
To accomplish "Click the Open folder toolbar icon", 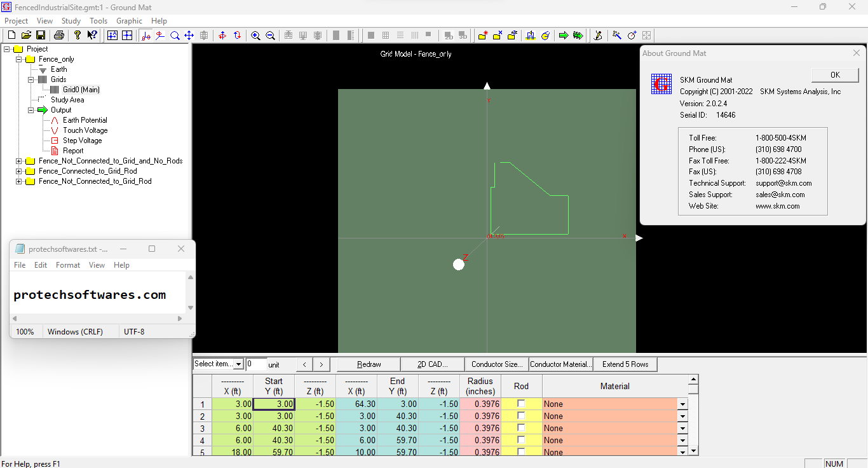I will [x=26, y=36].
